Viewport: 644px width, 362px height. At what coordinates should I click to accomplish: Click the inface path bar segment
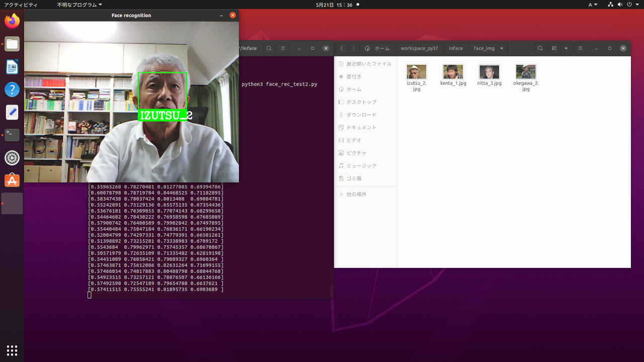(x=455, y=48)
